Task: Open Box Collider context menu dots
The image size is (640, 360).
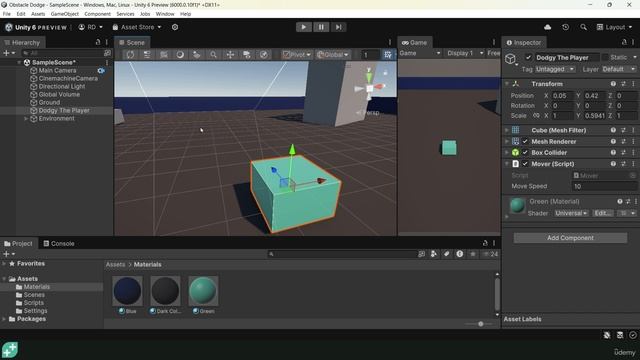Action: (633, 153)
